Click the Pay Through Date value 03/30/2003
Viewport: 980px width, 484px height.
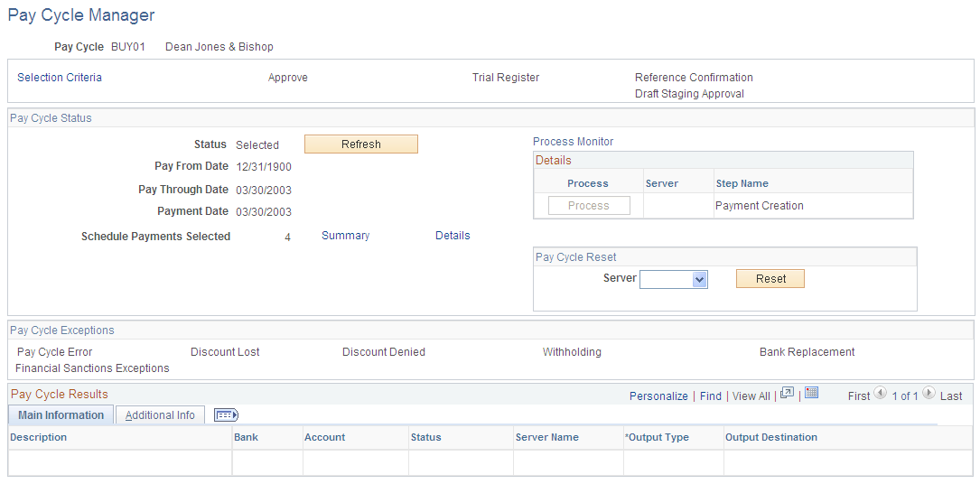pos(264,191)
